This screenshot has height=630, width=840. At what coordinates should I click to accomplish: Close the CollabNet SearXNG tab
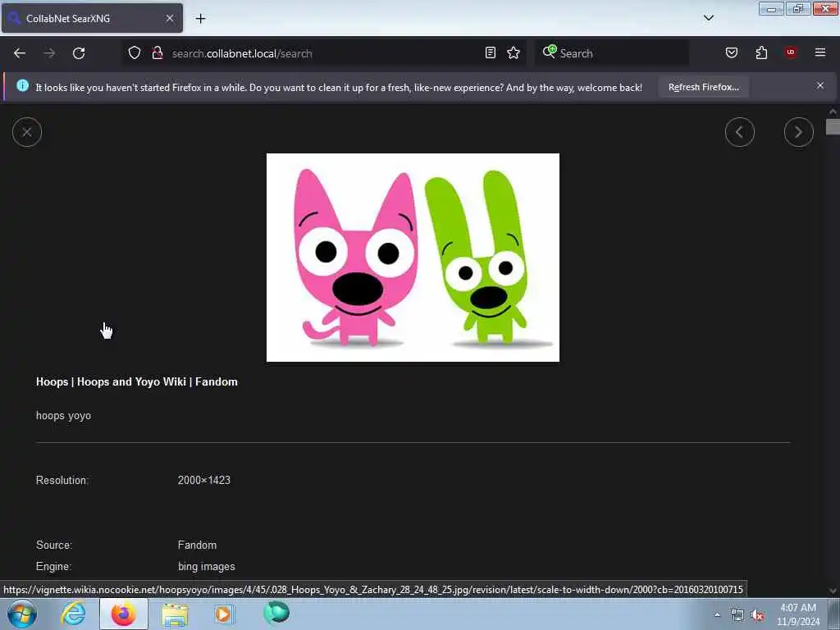pyautogui.click(x=170, y=19)
